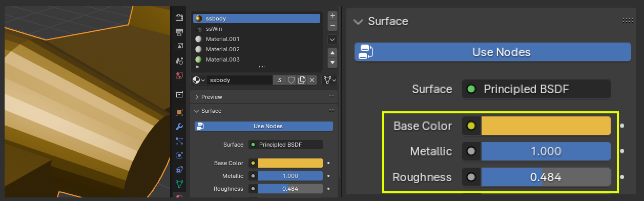This screenshot has width=644, height=201.
Task: Click small Use Nodes button
Action: click(264, 126)
